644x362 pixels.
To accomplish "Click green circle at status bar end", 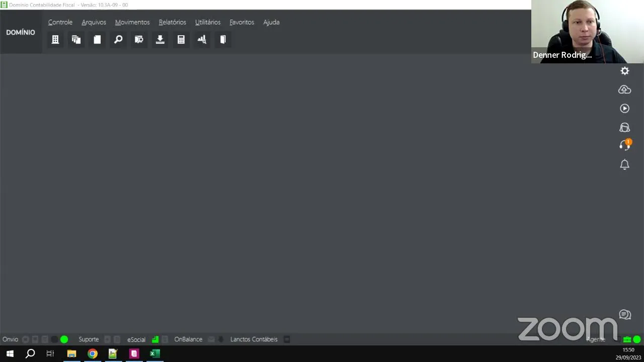I will click(x=636, y=339).
